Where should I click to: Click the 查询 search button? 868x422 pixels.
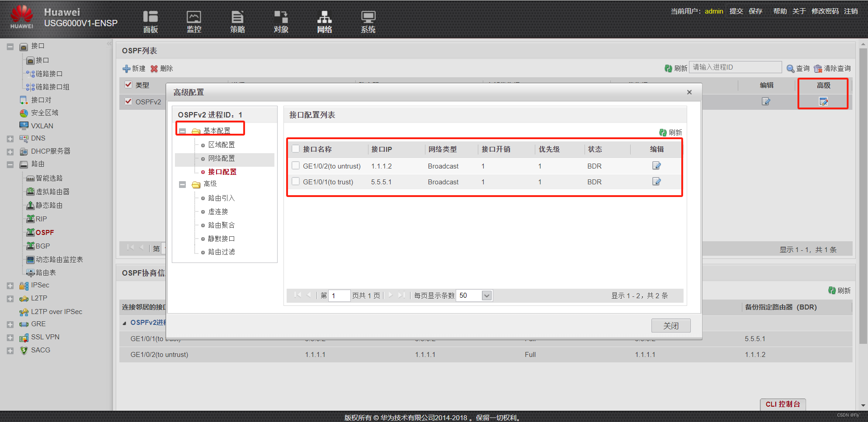pyautogui.click(x=798, y=68)
